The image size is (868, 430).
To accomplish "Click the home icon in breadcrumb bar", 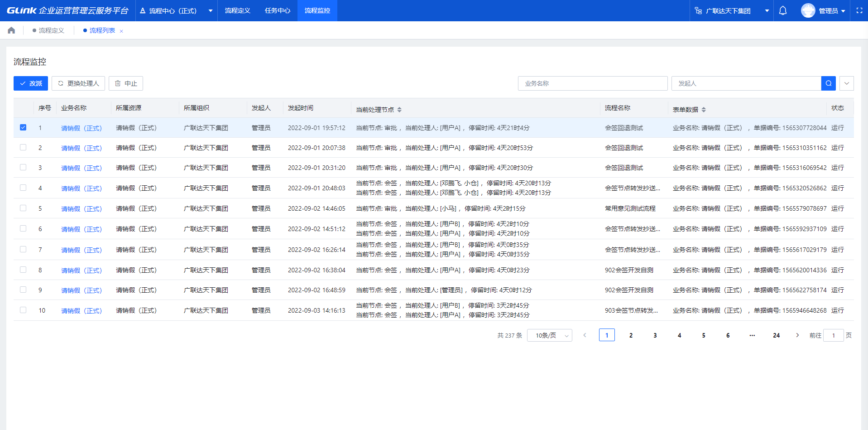I will pos(11,30).
